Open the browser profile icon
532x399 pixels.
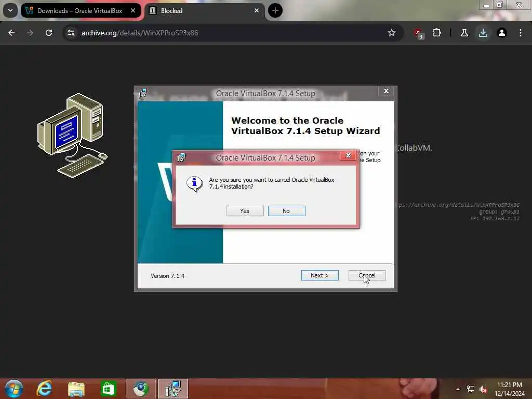[x=501, y=33]
